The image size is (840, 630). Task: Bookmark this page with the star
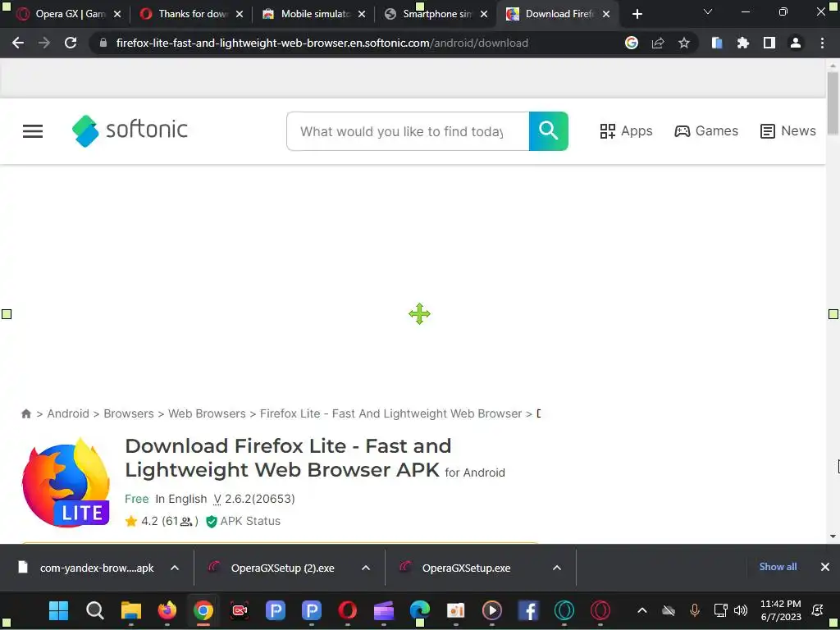684,43
